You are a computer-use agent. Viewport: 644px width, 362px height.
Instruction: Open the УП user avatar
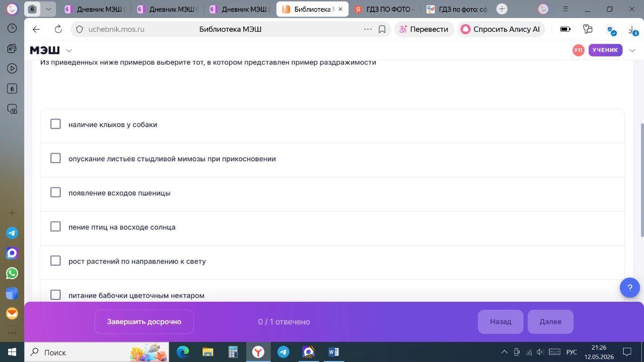(578, 50)
